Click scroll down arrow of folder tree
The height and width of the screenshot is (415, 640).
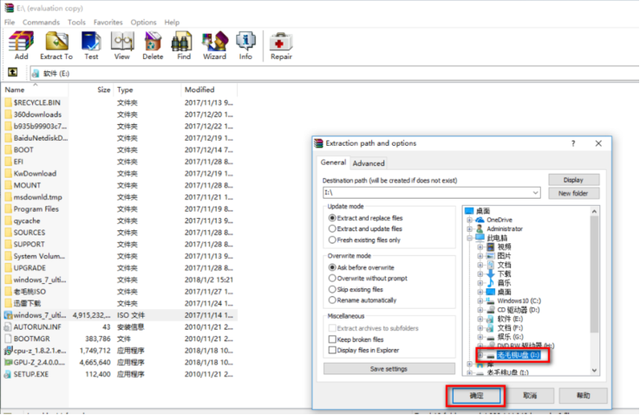(594, 371)
